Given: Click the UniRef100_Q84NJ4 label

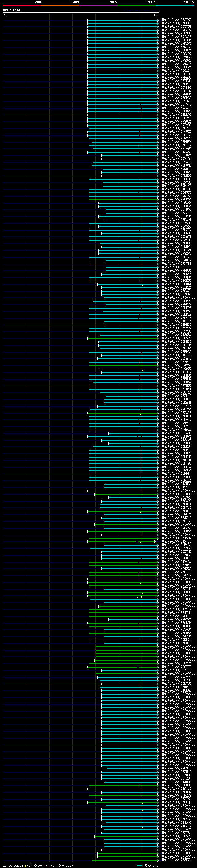Looking at the screenshot, I should pyautogui.click(x=177, y=260).
